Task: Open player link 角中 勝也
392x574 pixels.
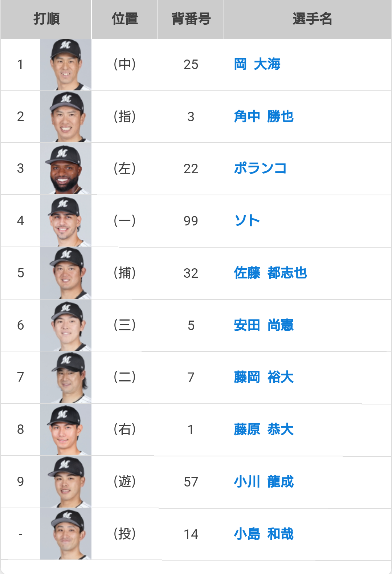Action: click(x=264, y=117)
